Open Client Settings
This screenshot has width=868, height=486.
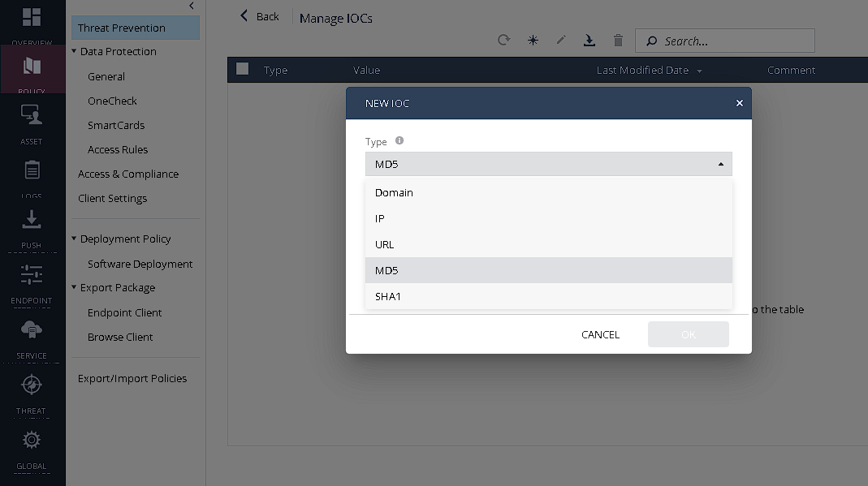coord(112,198)
